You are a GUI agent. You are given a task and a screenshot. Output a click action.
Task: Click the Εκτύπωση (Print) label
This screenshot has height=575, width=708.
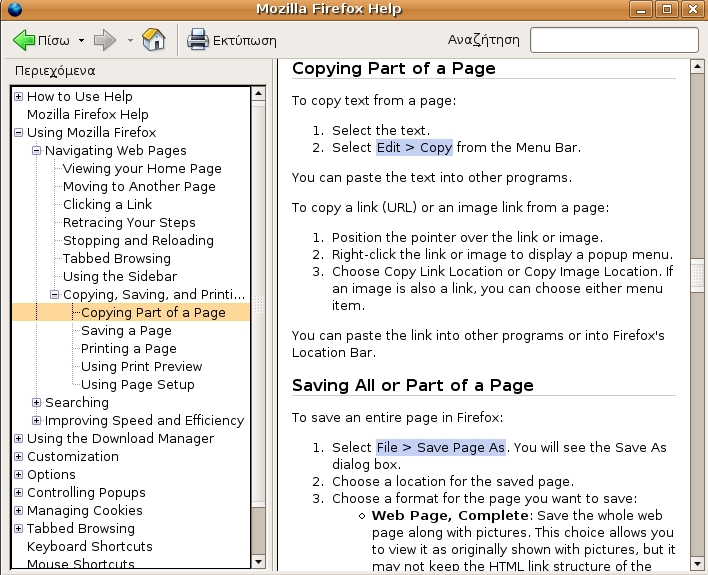pos(244,41)
